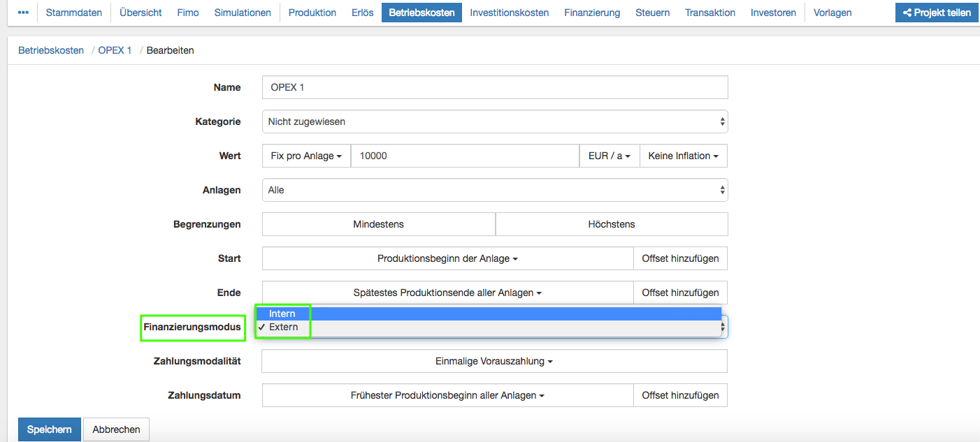Image resolution: width=980 pixels, height=442 pixels.
Task: Expand the Fix pro Anlage dropdown
Action: pyautogui.click(x=306, y=156)
